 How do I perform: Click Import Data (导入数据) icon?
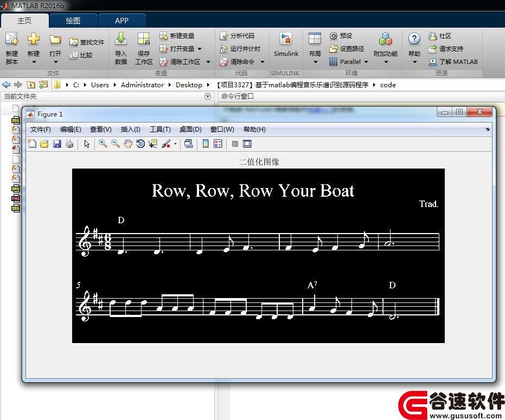click(x=121, y=39)
